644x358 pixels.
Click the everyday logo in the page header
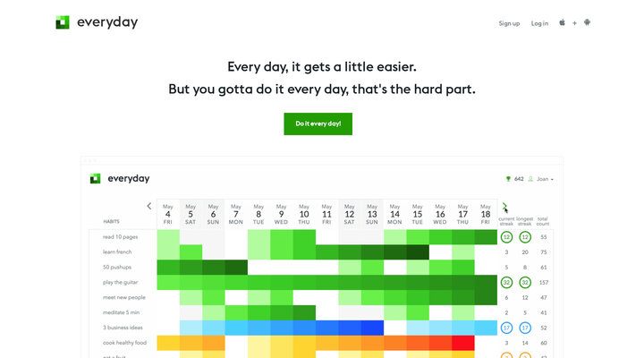coord(97,22)
